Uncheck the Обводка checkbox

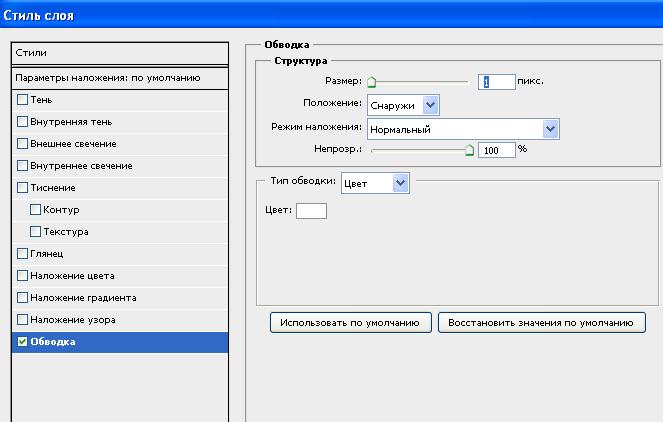[22, 342]
